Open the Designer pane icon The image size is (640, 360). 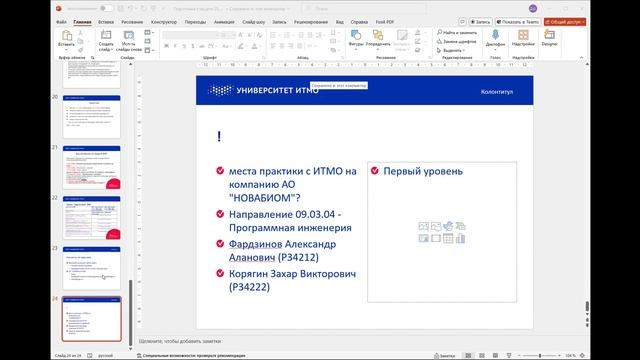[549, 35]
